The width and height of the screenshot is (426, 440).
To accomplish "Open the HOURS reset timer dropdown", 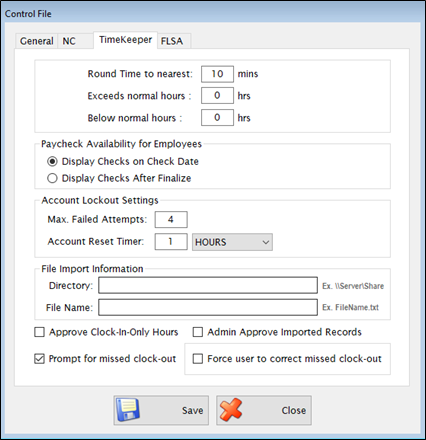I will pos(232,242).
